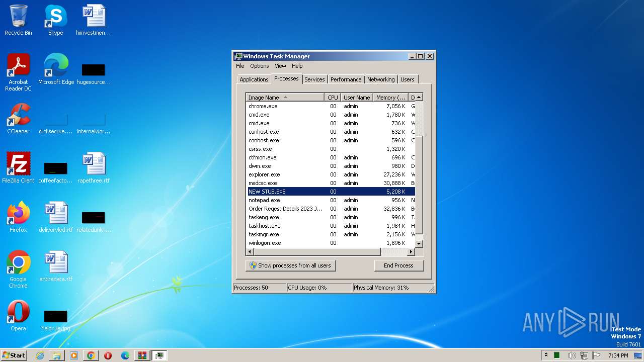Switch to the Applications tab
Viewport: 644px width, 362px height.
pos(254,79)
